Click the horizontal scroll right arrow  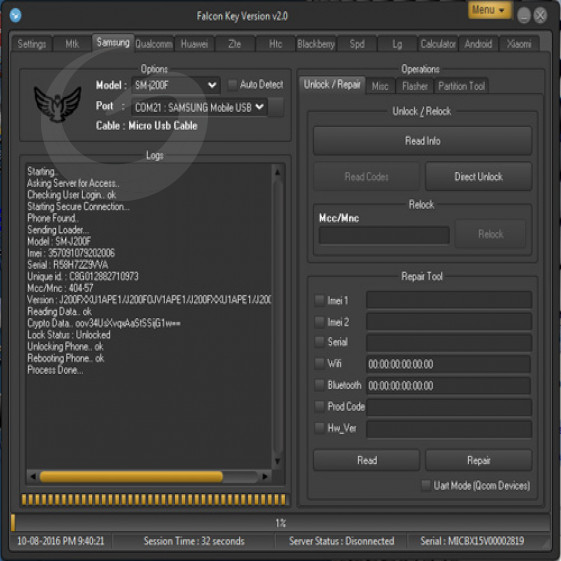[x=265, y=476]
